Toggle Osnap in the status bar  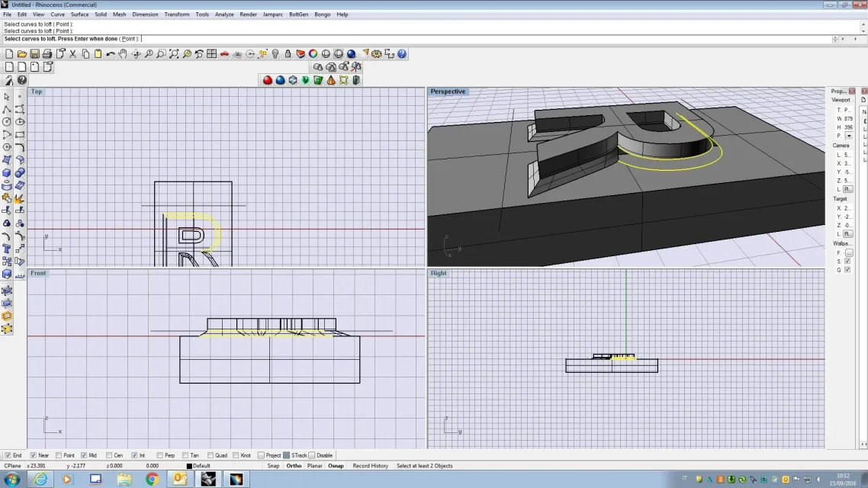pos(336,466)
